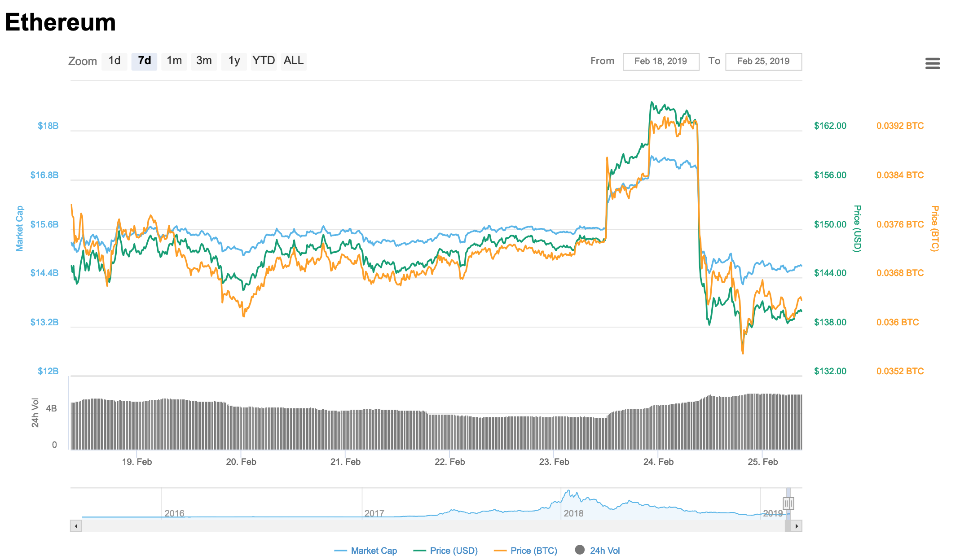Image resolution: width=960 pixels, height=560 pixels.
Task: Toggle Market Cap series in legend
Action: pos(366,551)
